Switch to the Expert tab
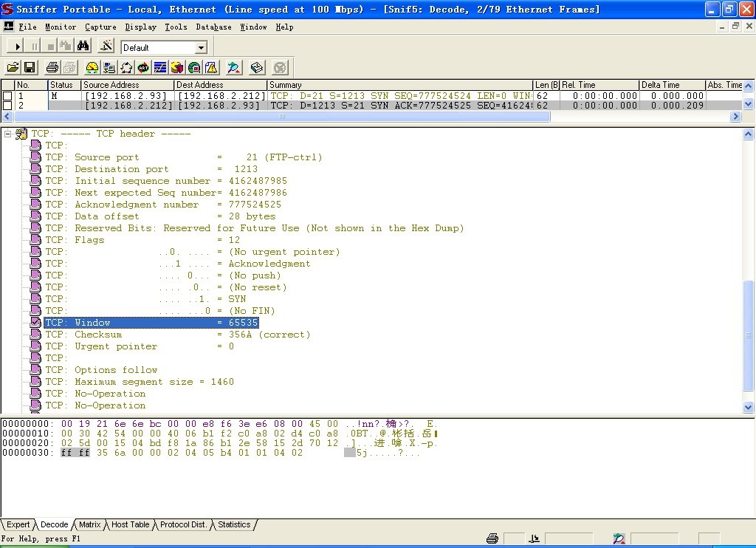The width and height of the screenshot is (756, 548). tap(18, 524)
